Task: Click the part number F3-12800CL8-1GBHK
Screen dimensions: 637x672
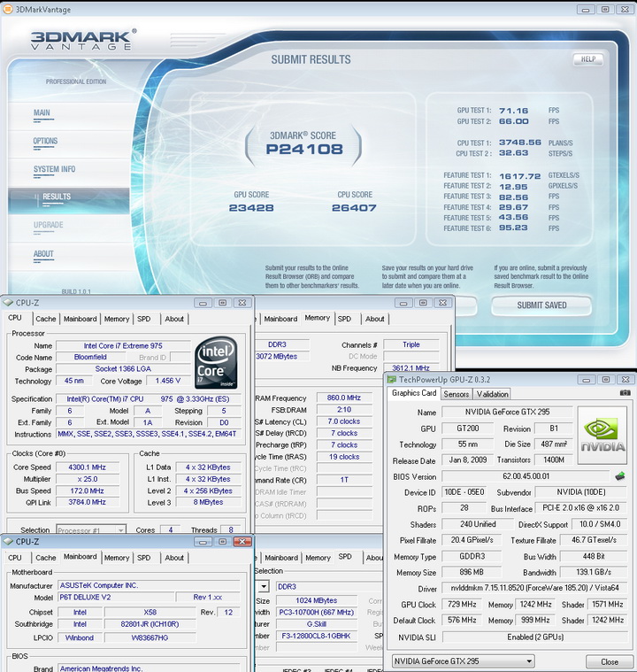Action: (x=316, y=636)
